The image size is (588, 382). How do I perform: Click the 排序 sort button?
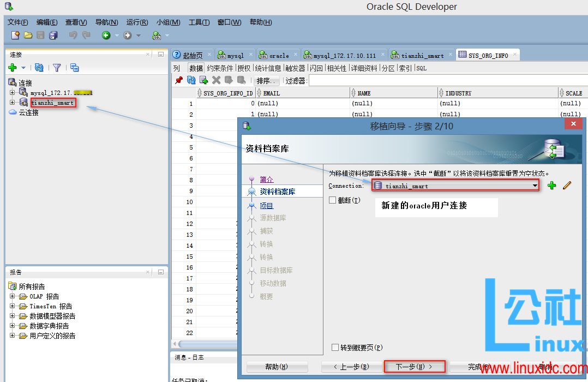point(266,80)
